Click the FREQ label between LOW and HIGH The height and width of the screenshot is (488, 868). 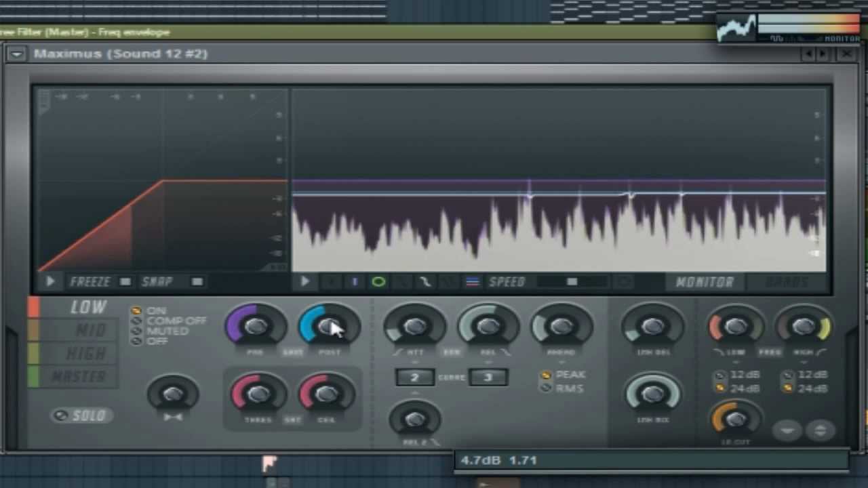[770, 352]
